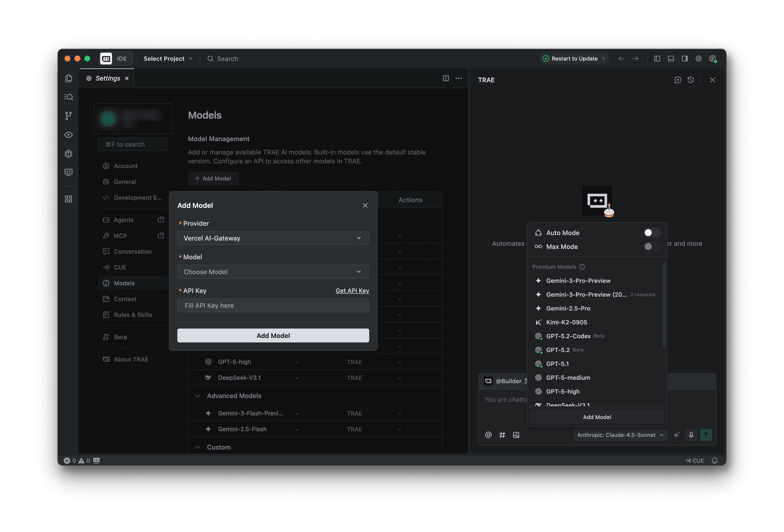Click the Fill API Key input field
This screenshot has width=784, height=532.
tap(273, 305)
